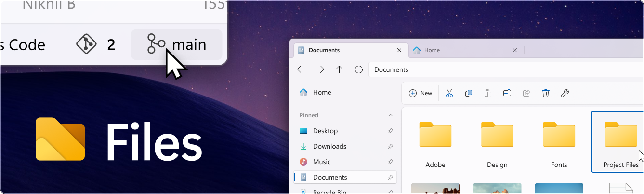Unpin Music using its pin icon
644x194 pixels.
click(x=390, y=162)
